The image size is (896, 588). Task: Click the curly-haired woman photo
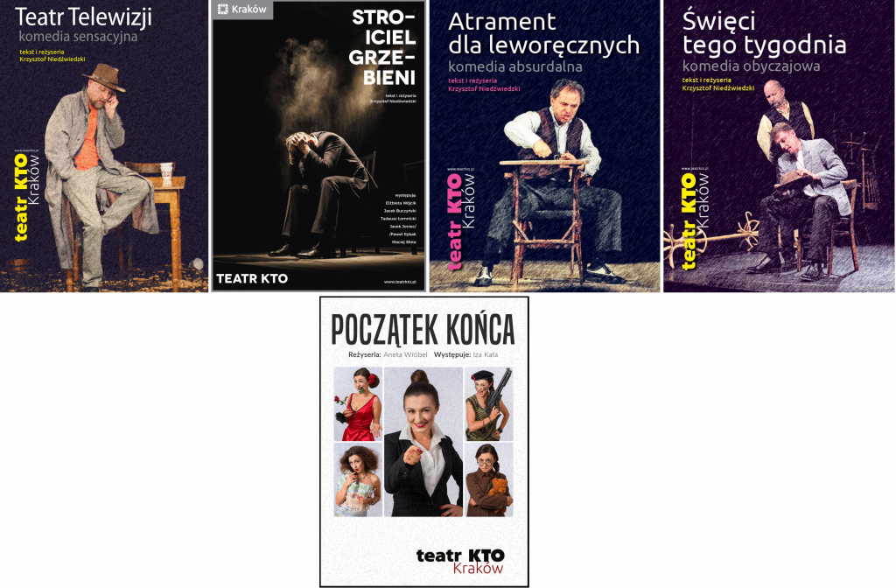[358, 480]
